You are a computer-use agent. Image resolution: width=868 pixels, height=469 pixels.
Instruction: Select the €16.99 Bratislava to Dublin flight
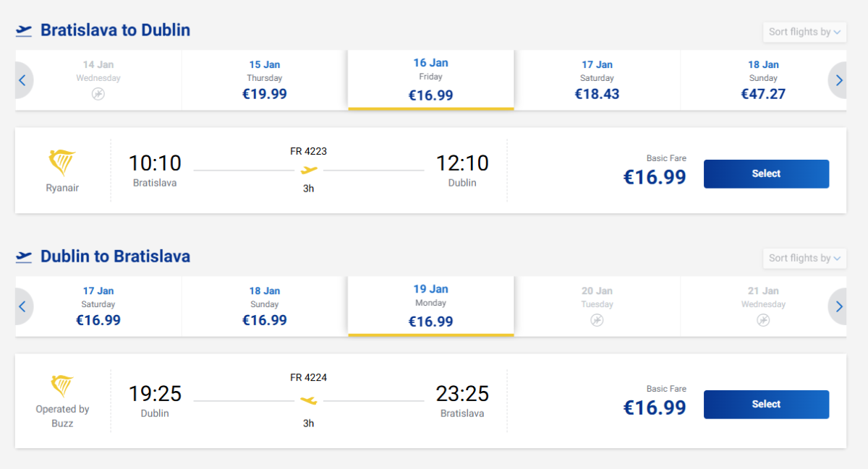point(766,174)
